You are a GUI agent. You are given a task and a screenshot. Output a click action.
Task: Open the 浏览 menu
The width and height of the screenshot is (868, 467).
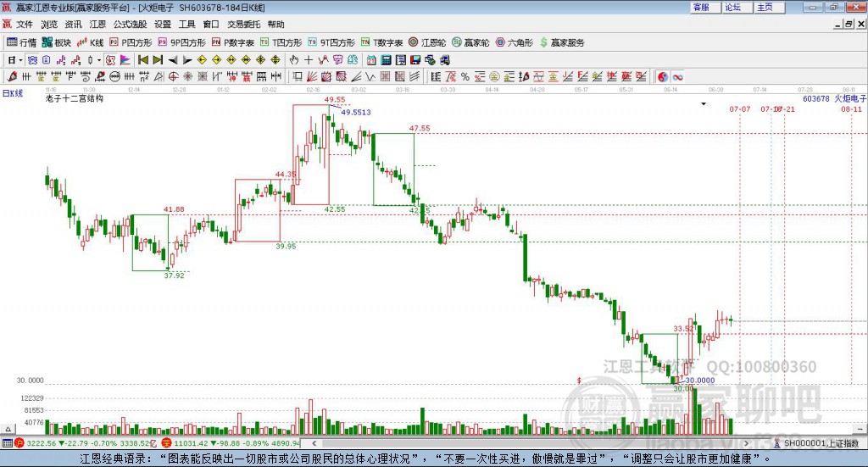(48, 25)
